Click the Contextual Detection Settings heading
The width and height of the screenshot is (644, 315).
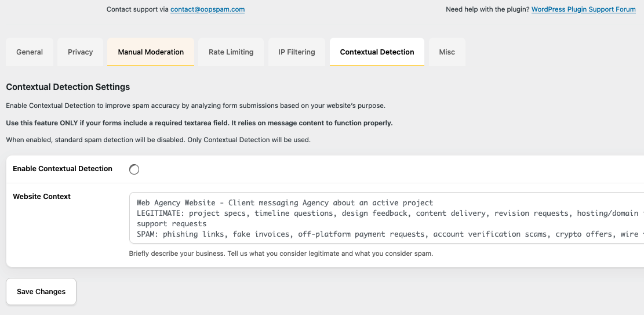(x=68, y=87)
